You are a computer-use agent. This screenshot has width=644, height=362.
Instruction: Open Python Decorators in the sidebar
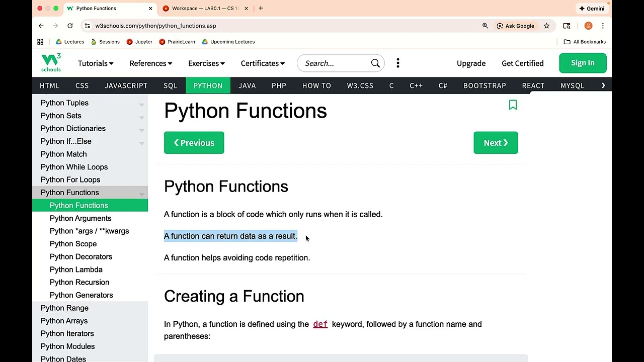(x=81, y=257)
